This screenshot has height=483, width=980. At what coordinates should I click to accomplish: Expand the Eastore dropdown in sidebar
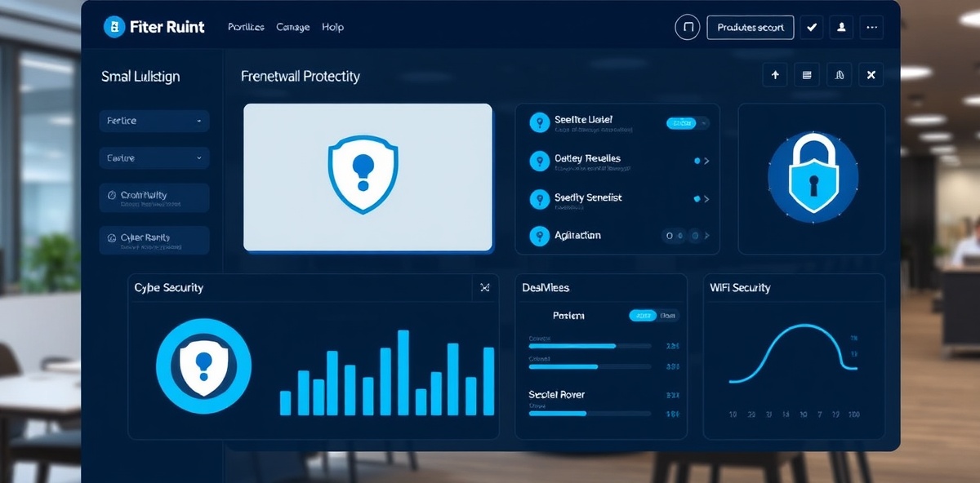[154, 158]
